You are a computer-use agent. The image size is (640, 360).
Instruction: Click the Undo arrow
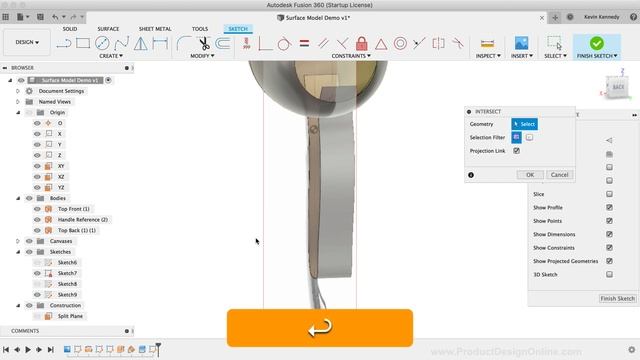(55, 17)
